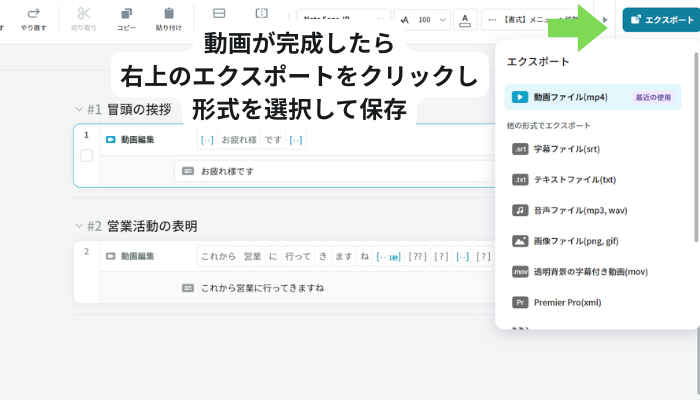The width and height of the screenshot is (700, 400).
Task: Select テキストファイル(txt) export option
Action: [593, 179]
